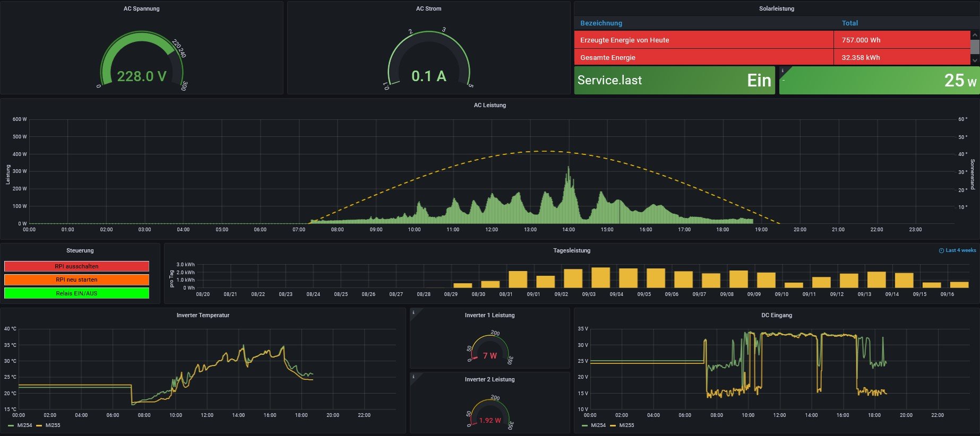Click info icon on the 25 W panel
980x436 pixels.
[783, 71]
